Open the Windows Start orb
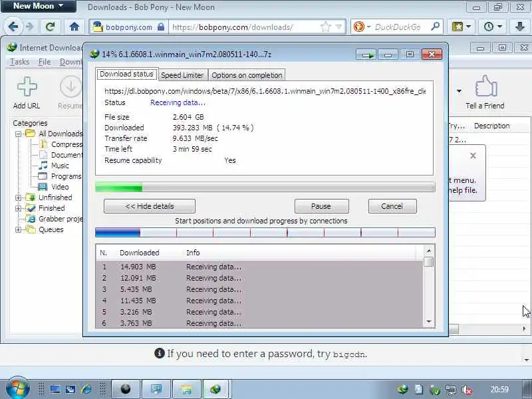532x399 pixels. click(18, 388)
